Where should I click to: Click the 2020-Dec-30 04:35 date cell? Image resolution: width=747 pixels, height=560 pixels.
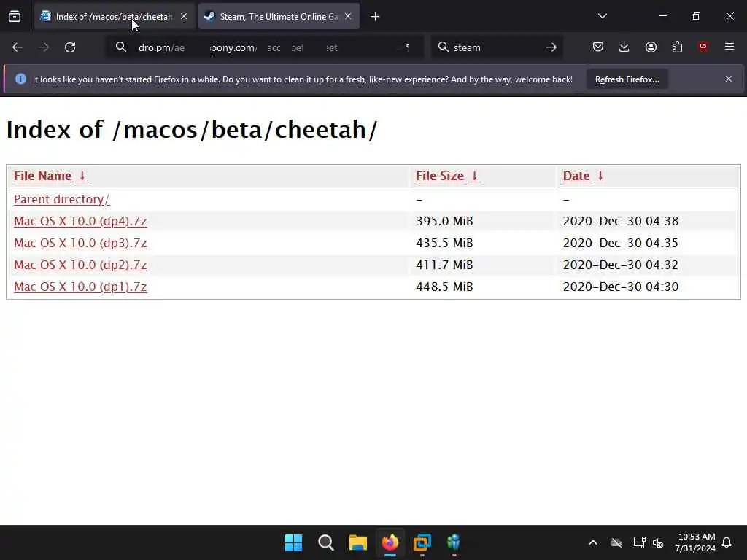621,243
